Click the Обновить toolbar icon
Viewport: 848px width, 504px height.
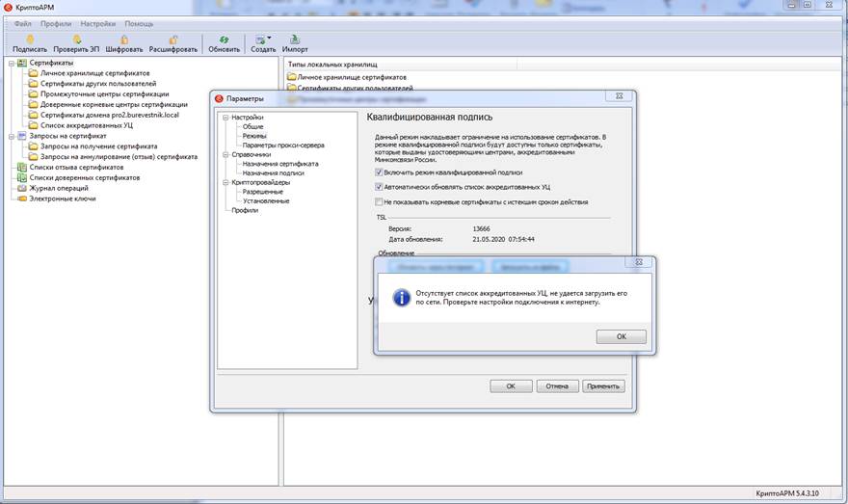click(x=224, y=40)
